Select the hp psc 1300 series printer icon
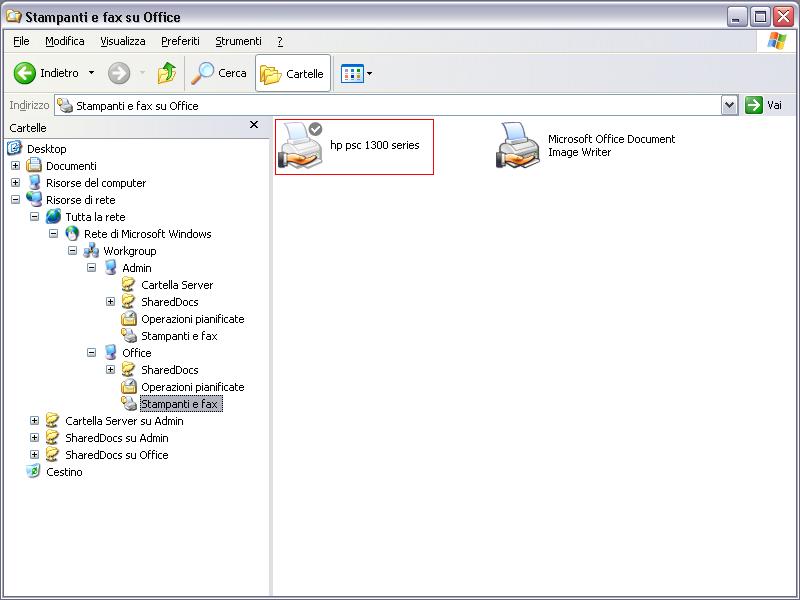Viewport: 800px width, 600px height. click(301, 146)
